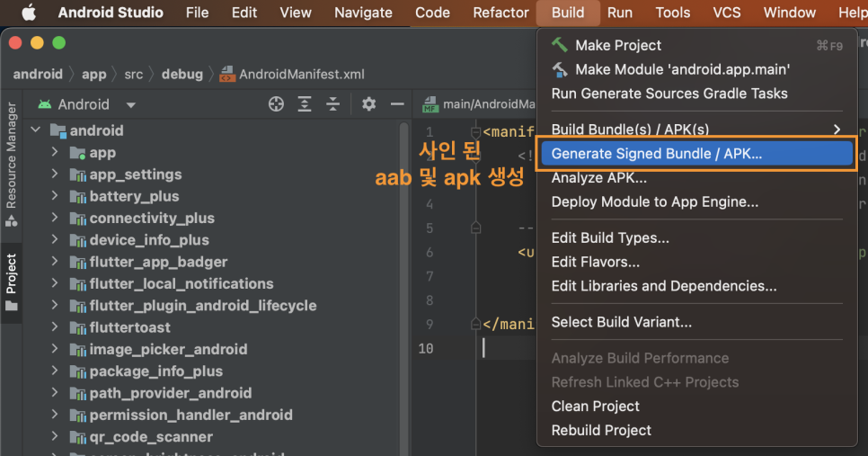Click the Make Module hammer icon

pyautogui.click(x=560, y=69)
